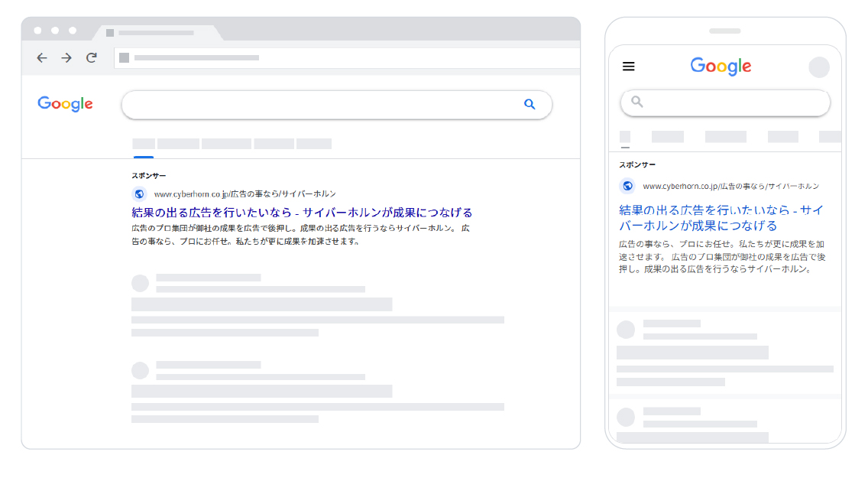Open the mobile sponsored ad headline link

(x=721, y=218)
